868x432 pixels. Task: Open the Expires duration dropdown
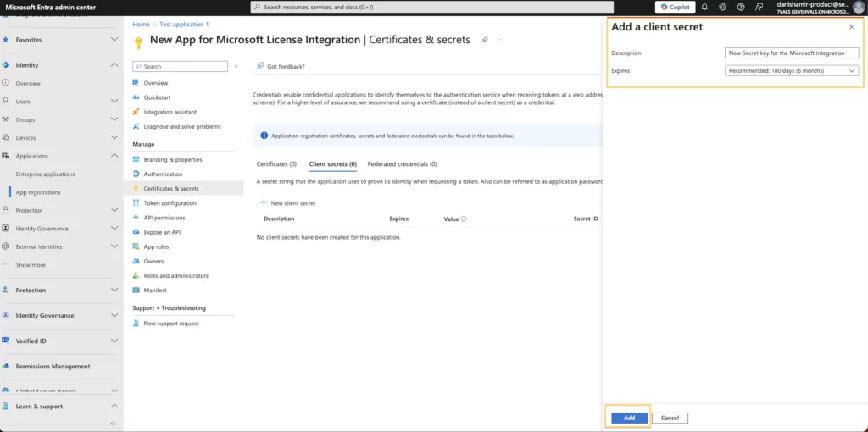pos(793,70)
